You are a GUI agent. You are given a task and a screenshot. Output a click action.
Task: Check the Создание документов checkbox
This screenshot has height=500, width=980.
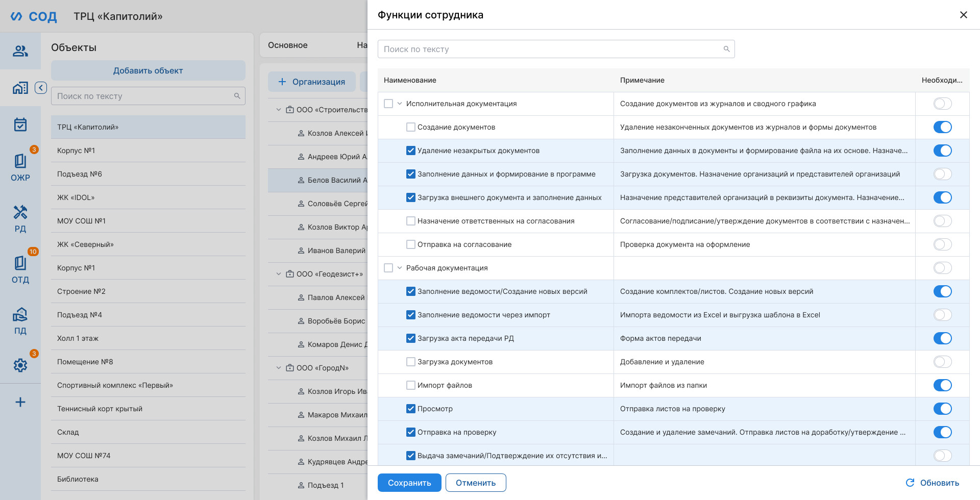[410, 127]
